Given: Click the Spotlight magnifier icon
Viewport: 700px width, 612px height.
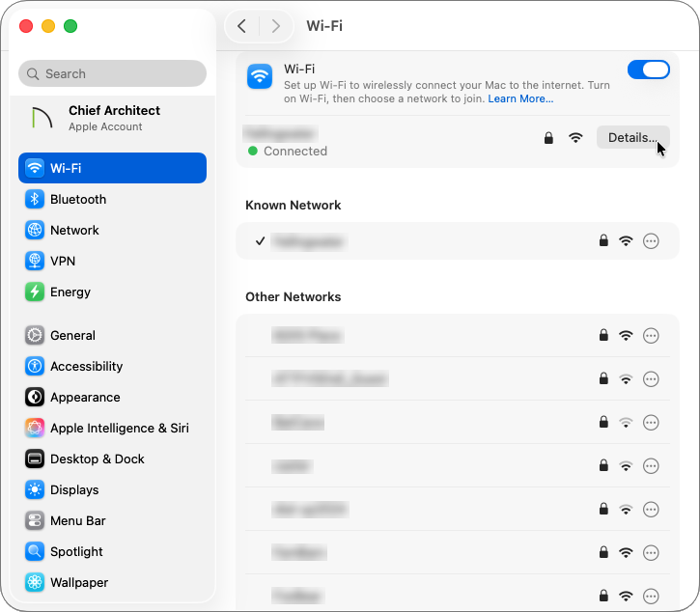Looking at the screenshot, I should (x=35, y=551).
